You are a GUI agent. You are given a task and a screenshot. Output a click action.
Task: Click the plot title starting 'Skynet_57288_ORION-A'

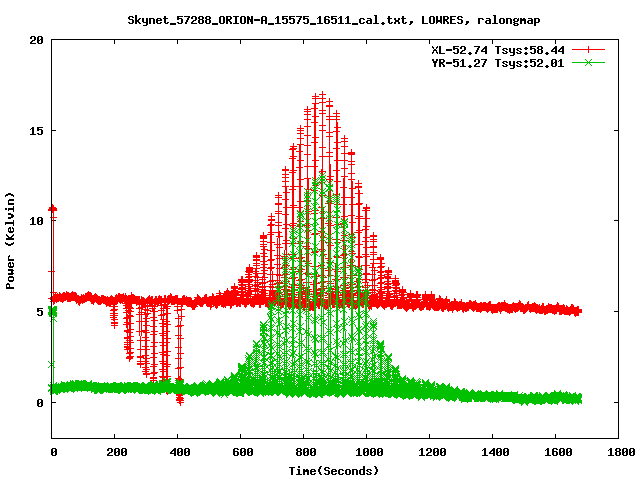334,20
